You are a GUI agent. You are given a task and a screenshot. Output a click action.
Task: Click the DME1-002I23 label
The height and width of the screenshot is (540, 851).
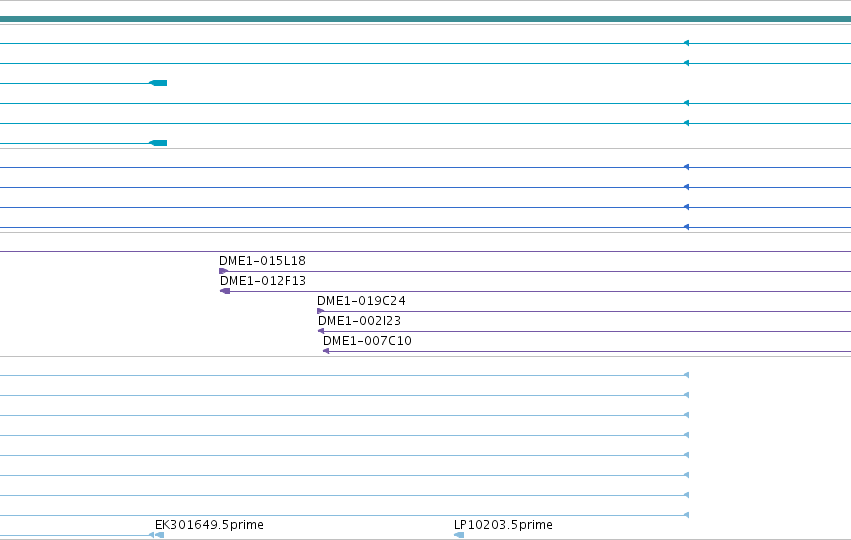tap(359, 321)
